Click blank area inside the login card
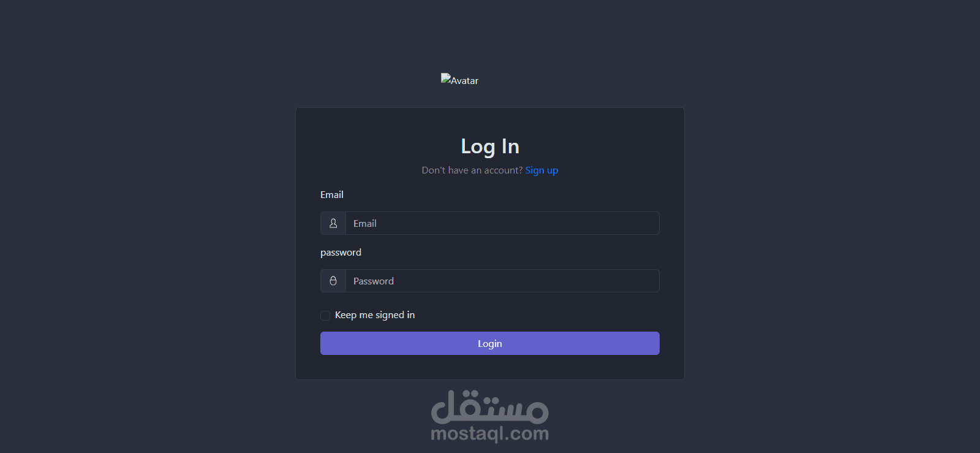This screenshot has width=980, height=453. pyautogui.click(x=612, y=147)
